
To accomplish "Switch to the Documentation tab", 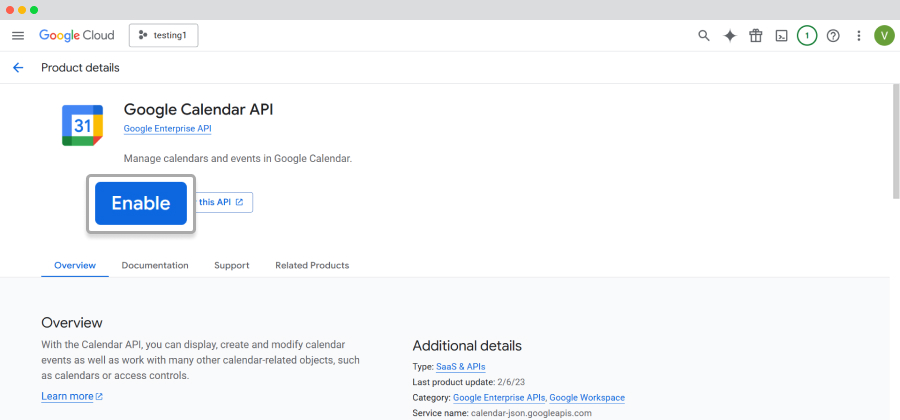I will point(155,266).
